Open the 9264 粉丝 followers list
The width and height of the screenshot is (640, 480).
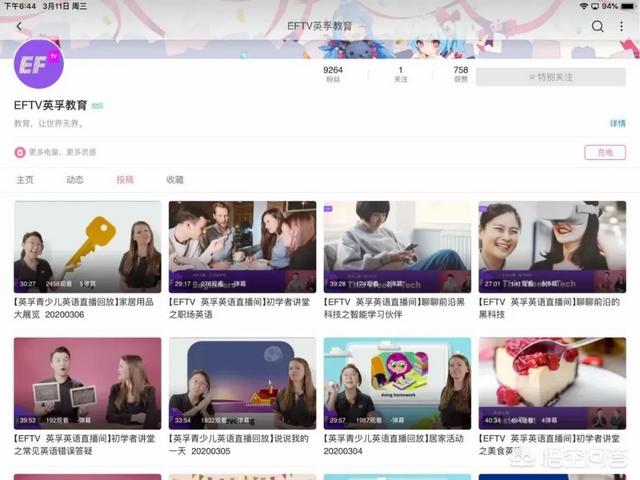coord(333,75)
